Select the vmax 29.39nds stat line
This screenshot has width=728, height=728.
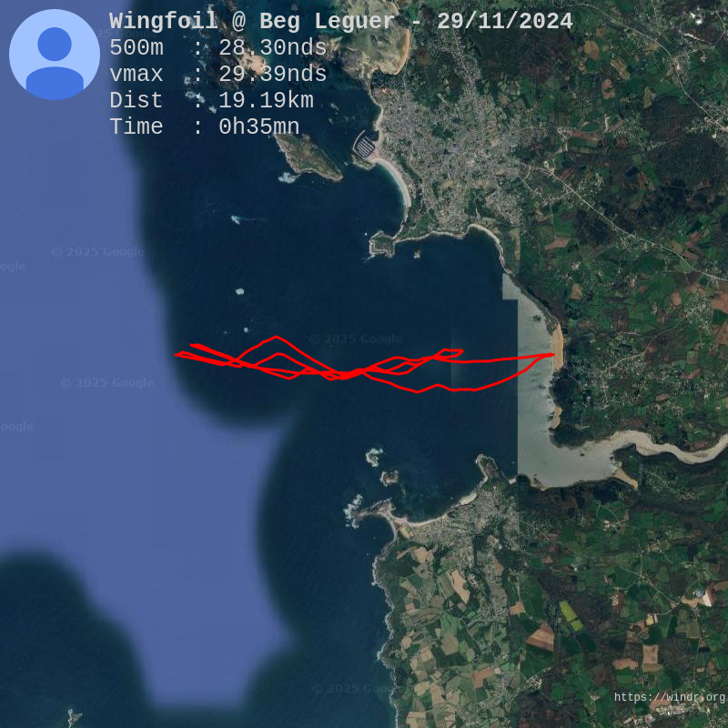click(x=218, y=75)
